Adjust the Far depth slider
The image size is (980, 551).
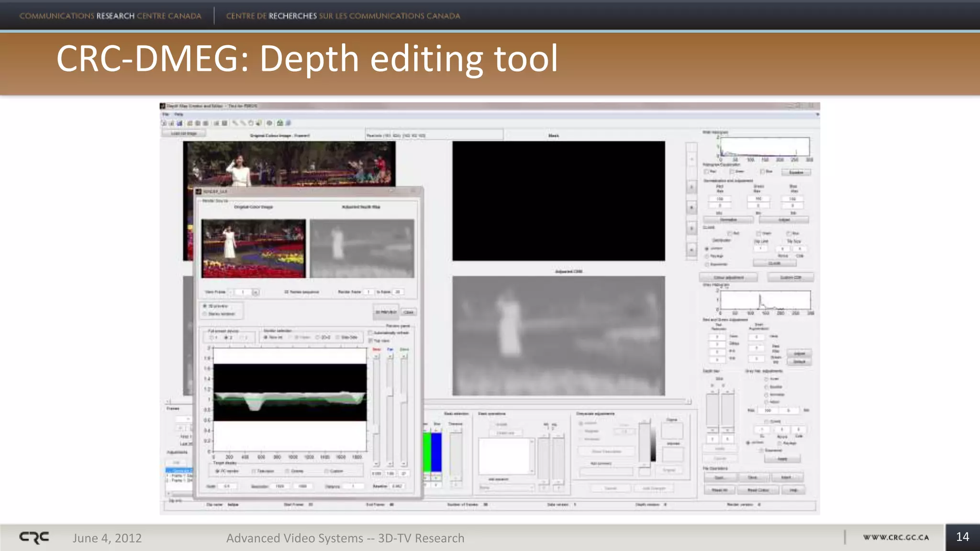coord(390,410)
